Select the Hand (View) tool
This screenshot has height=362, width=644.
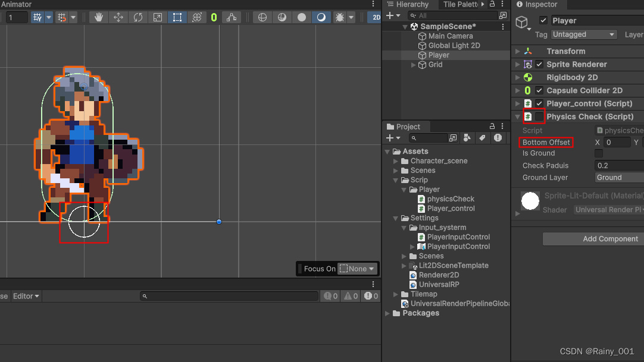click(99, 17)
